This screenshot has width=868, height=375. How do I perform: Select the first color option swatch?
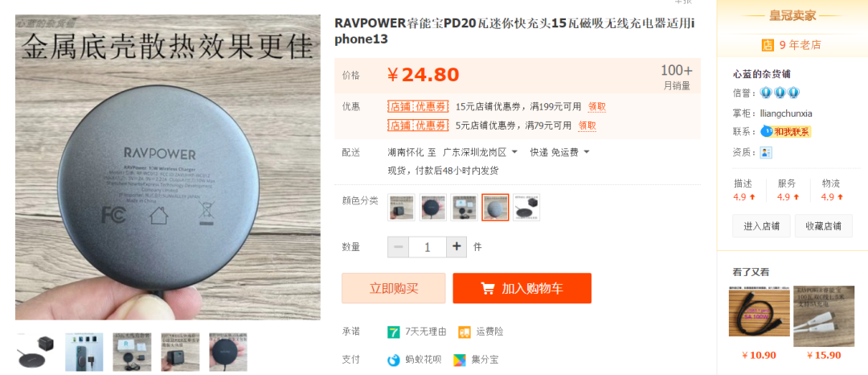(401, 207)
